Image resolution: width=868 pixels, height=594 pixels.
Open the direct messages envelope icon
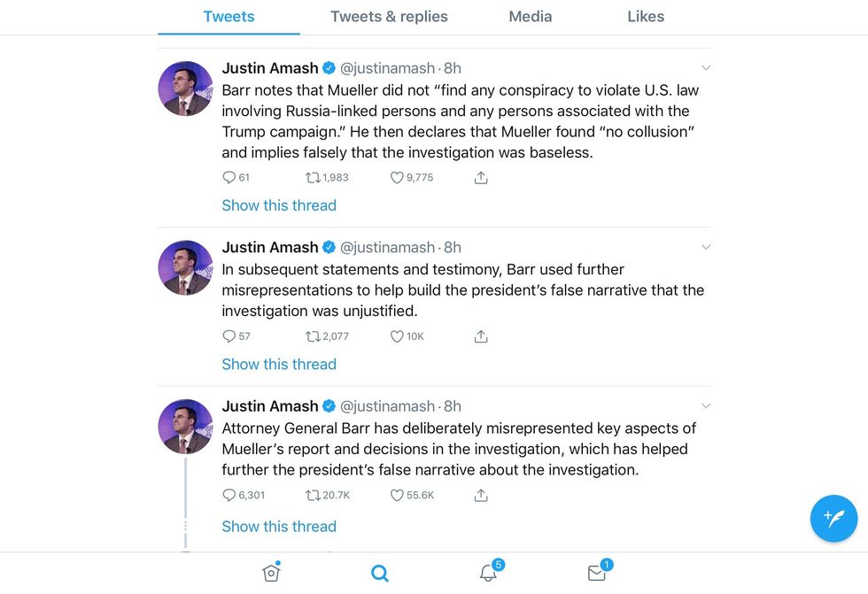point(597,573)
